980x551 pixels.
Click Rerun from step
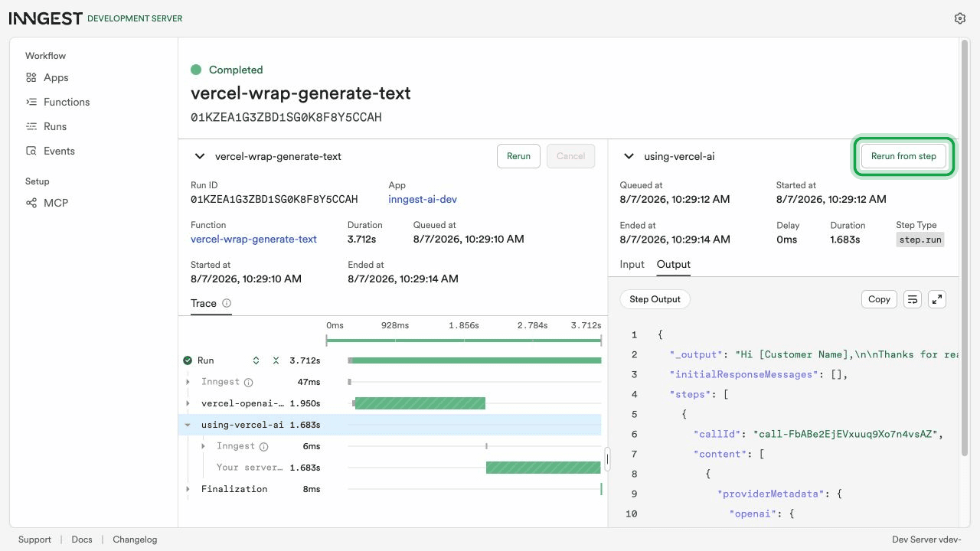(903, 156)
